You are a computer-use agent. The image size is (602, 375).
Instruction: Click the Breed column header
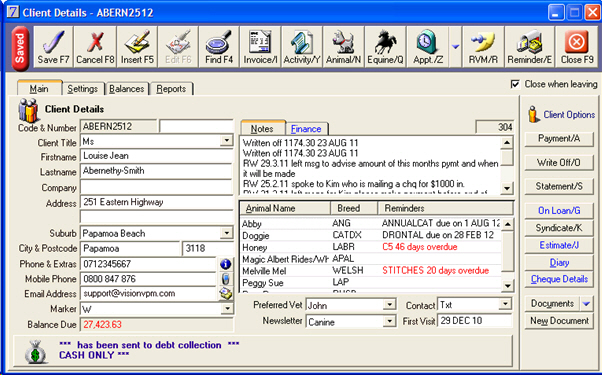(x=354, y=208)
